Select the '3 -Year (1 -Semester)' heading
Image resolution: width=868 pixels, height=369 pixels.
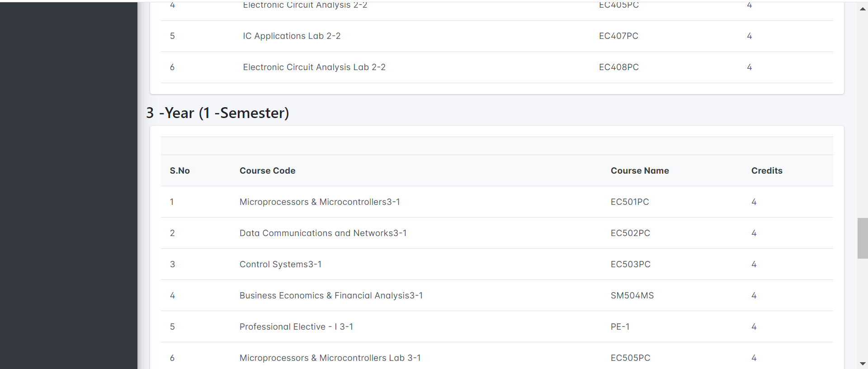pyautogui.click(x=217, y=113)
